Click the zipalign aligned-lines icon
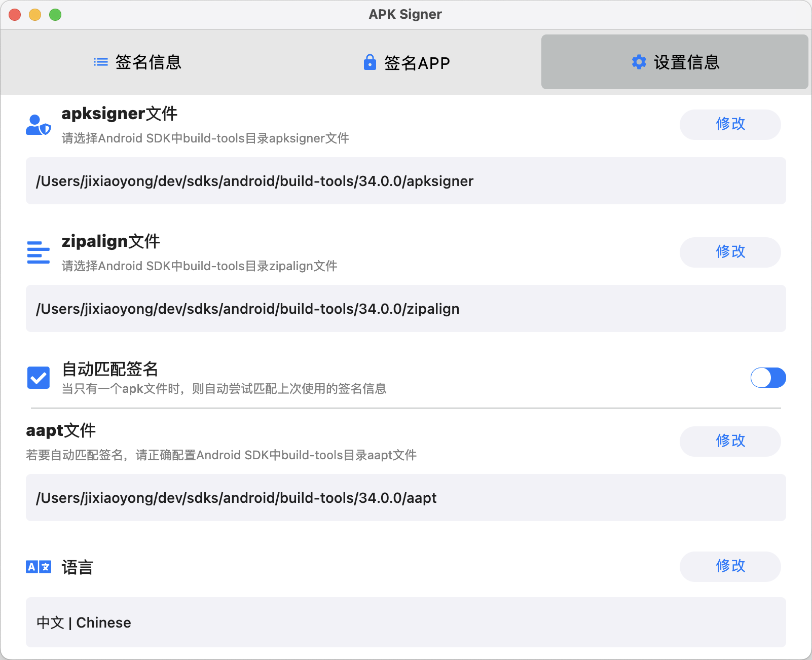Image resolution: width=812 pixels, height=660 pixels. (39, 252)
